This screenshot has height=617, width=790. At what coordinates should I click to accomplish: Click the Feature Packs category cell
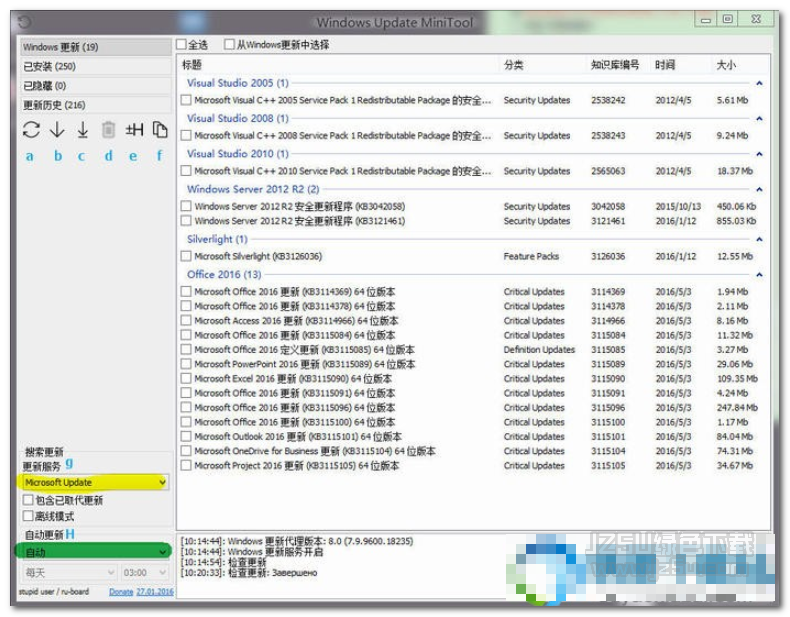(531, 256)
